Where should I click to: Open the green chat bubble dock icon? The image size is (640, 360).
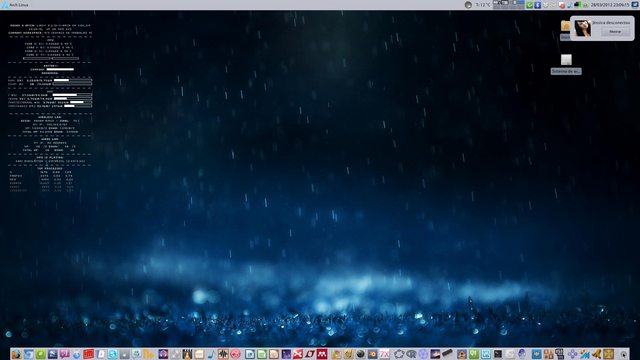[40, 354]
